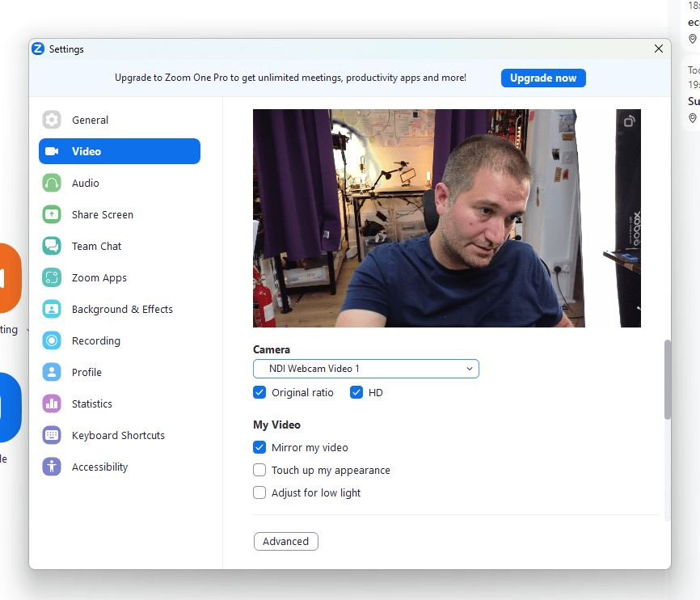Switch to Audio settings tab
Screen dimensions: 700x600
click(x=120, y=183)
